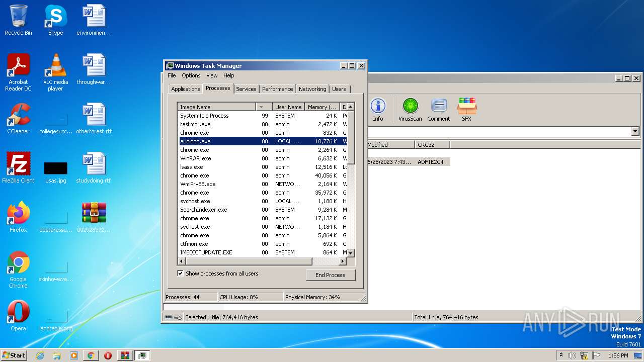Switch to Opera in the taskbar
This screenshot has height=362, width=644.
click(x=108, y=355)
